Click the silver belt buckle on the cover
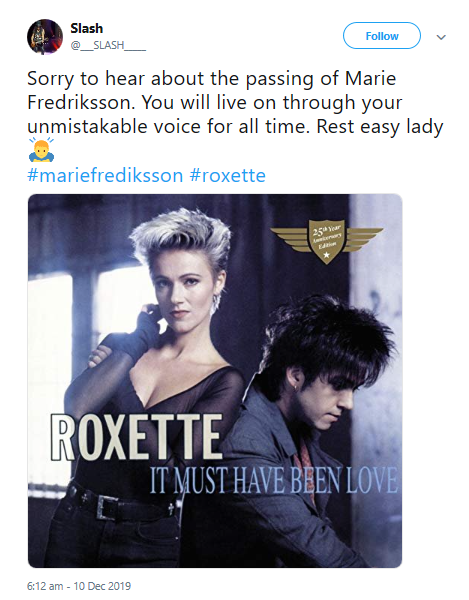Viewport: 469px width, 600px height. (106, 506)
